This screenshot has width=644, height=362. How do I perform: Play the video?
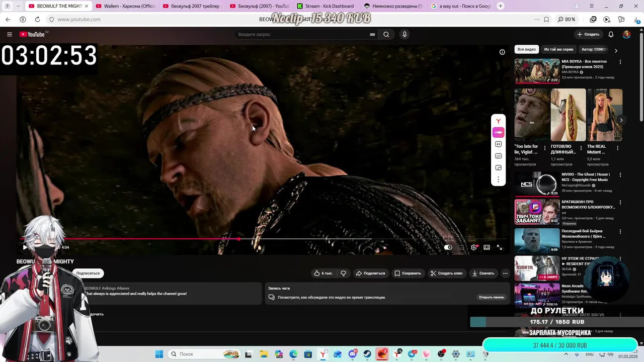tap(25, 247)
